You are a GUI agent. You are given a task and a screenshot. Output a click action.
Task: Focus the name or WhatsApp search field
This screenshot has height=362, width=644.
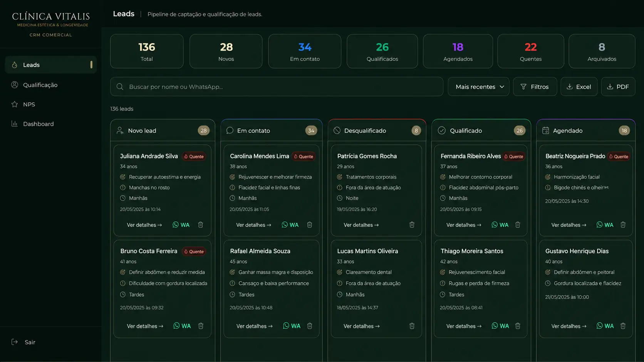coord(277,87)
